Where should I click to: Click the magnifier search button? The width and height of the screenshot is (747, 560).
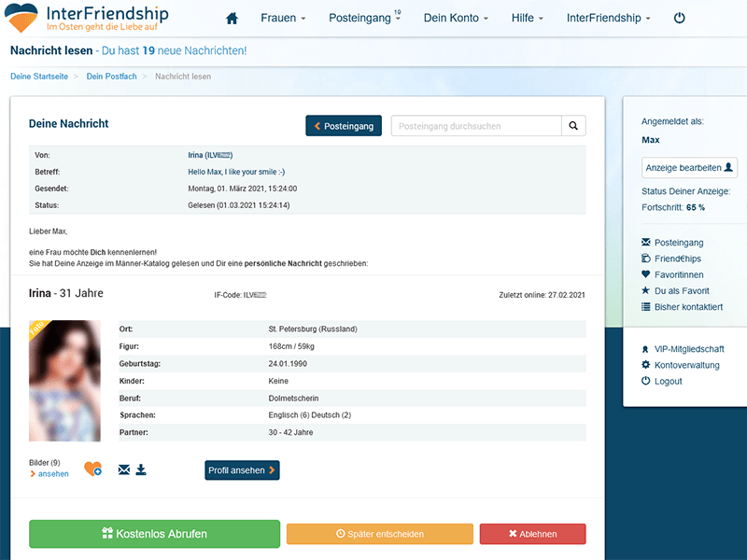(x=574, y=126)
